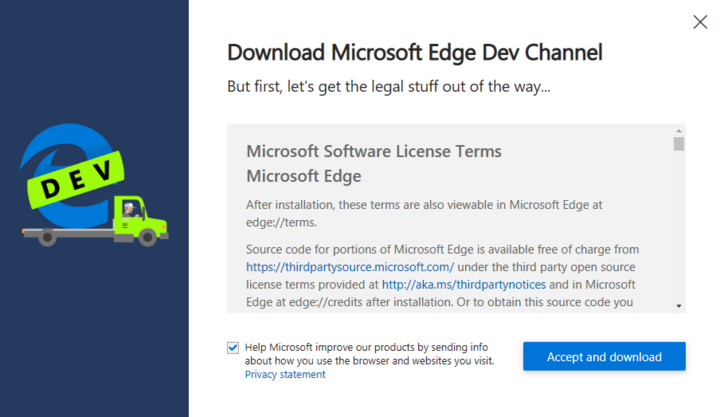Click the 'Download Microsoft Edge Dev Channel' title

(414, 52)
